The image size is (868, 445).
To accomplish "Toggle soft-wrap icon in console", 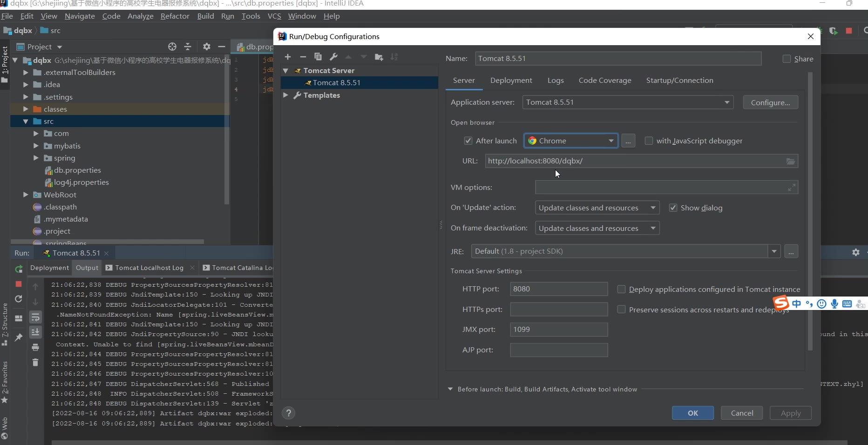I will (35, 317).
